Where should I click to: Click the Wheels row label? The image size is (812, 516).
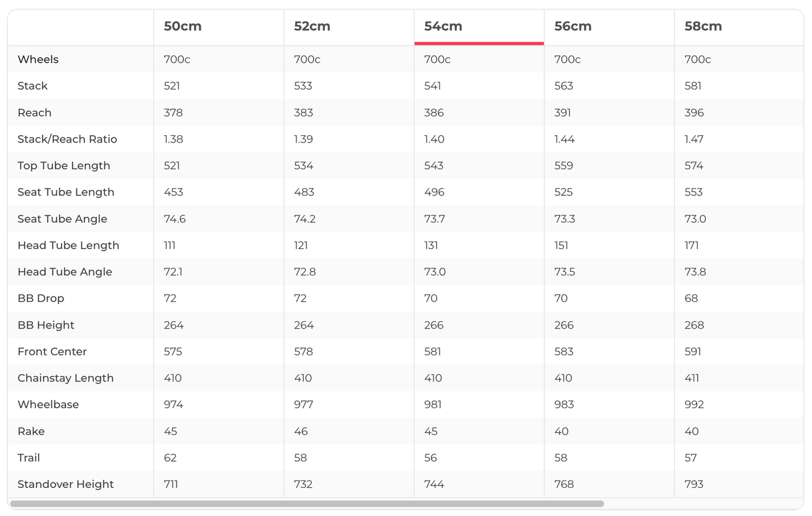38,60
